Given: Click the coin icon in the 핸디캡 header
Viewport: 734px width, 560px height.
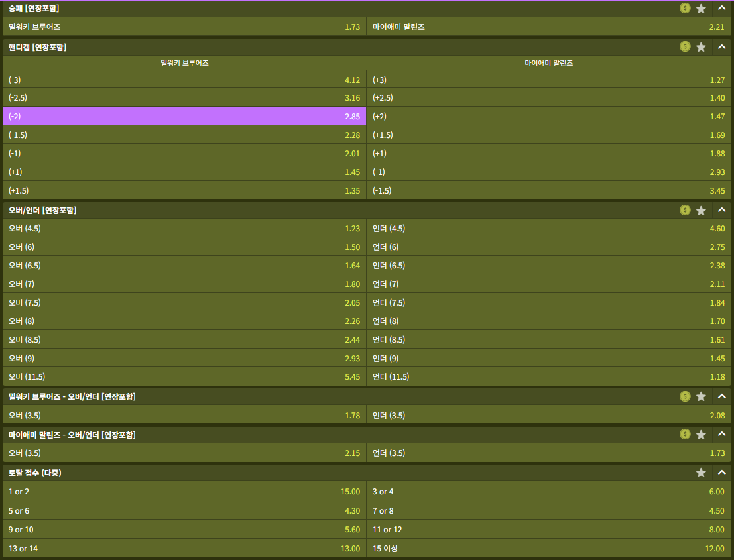Looking at the screenshot, I should tap(685, 46).
